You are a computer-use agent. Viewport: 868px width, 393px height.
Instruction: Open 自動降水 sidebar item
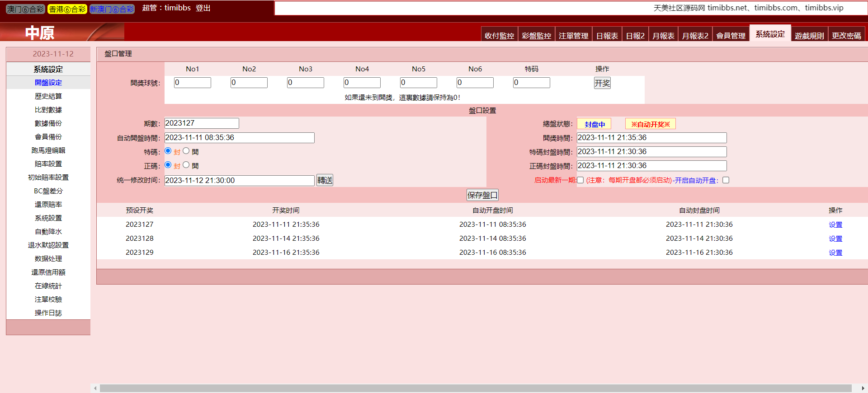coord(48,232)
